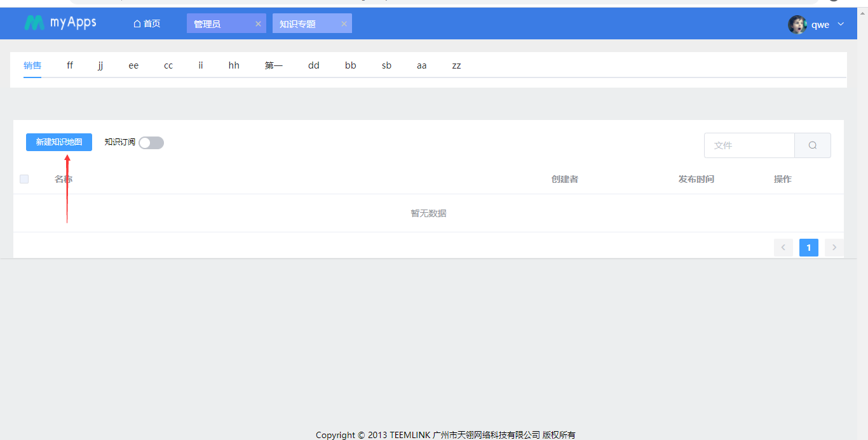Go to 首页 via home icon
The image size is (868, 440).
(x=137, y=23)
